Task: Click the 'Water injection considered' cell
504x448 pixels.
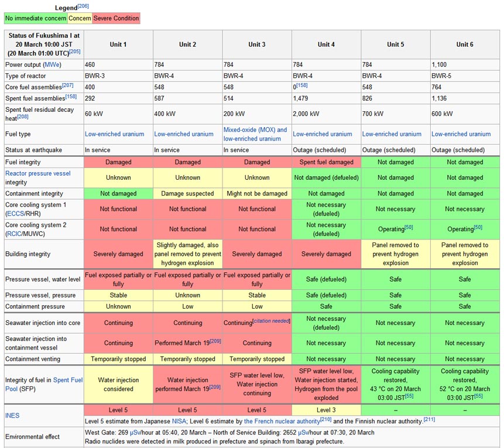Action: (118, 384)
